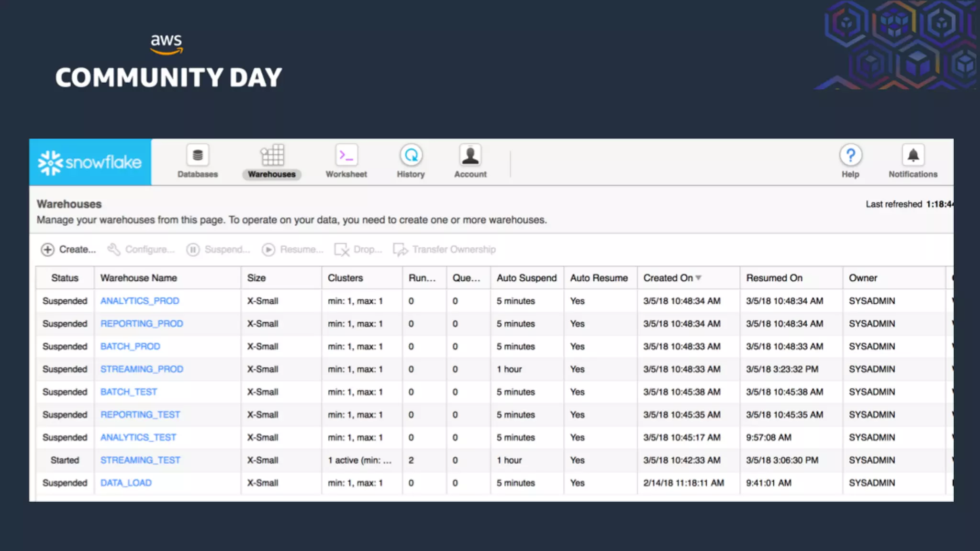The image size is (980, 551).
Task: Open the Worksheet terminal icon
Action: click(x=346, y=155)
